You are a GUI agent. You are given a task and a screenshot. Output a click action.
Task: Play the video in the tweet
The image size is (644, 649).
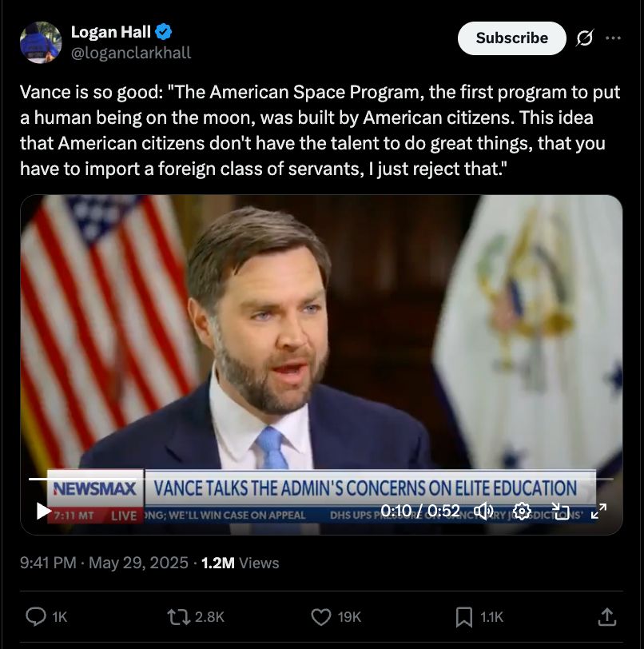[x=44, y=511]
